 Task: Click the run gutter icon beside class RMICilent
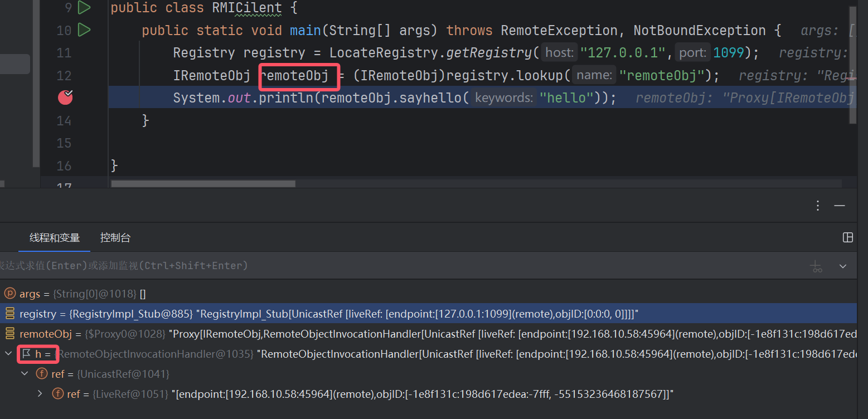84,8
